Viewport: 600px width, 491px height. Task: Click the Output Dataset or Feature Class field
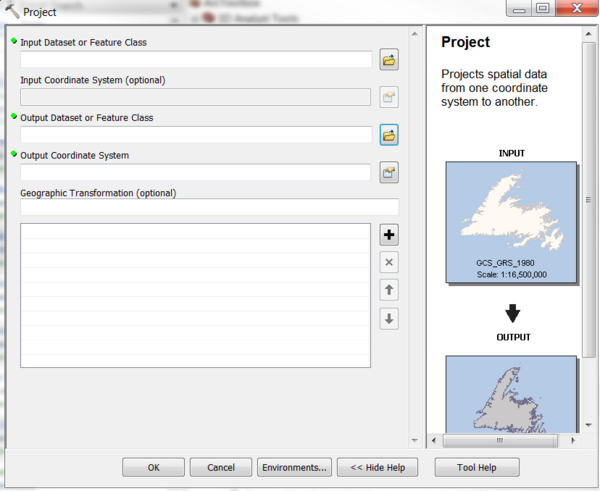click(x=196, y=135)
